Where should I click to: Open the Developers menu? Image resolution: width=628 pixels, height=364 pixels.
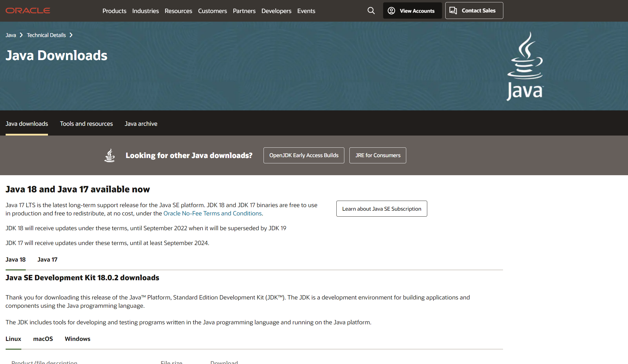tap(276, 11)
